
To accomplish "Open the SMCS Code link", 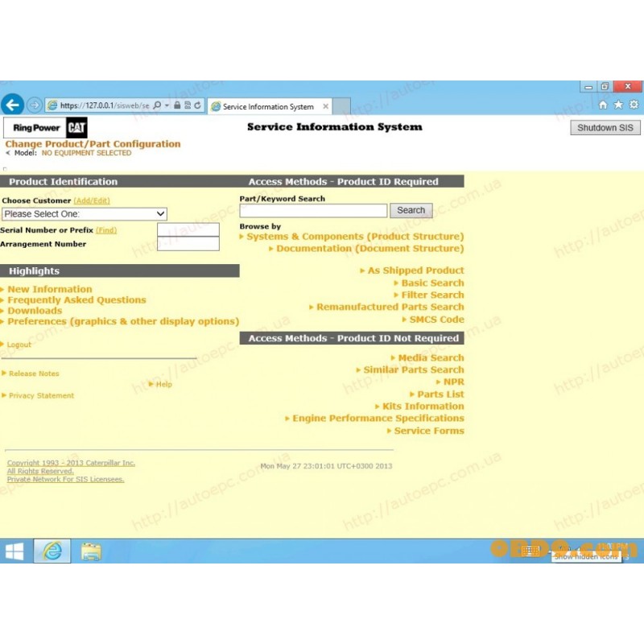I will (436, 319).
